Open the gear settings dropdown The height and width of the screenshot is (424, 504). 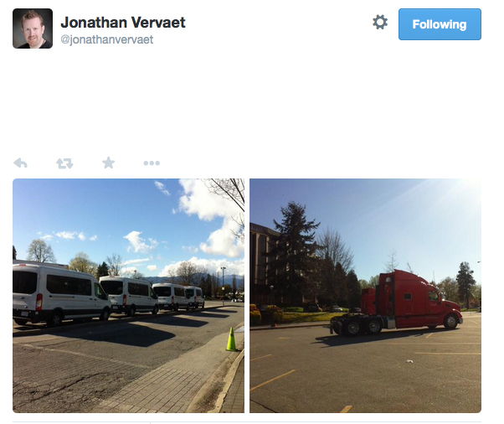tap(380, 23)
